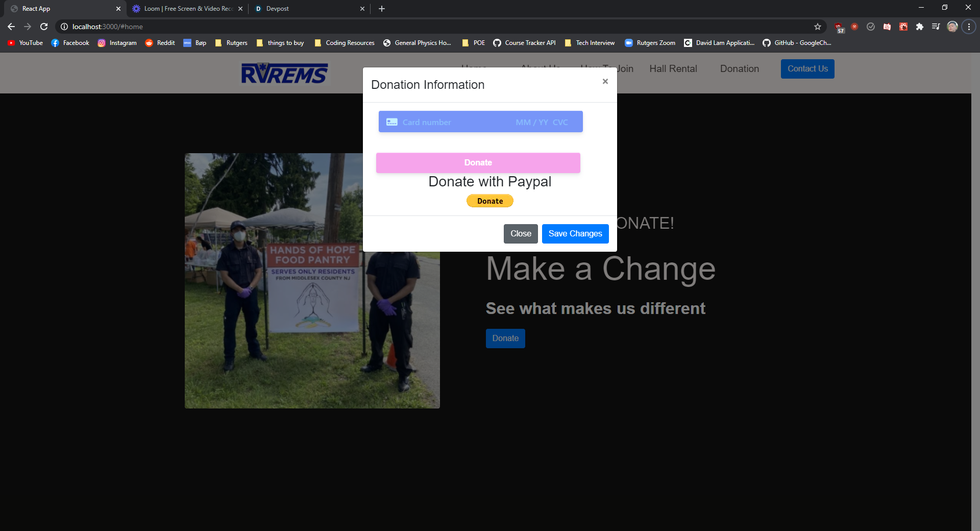
Task: Click the checkmark circle extension icon
Action: [x=871, y=27]
